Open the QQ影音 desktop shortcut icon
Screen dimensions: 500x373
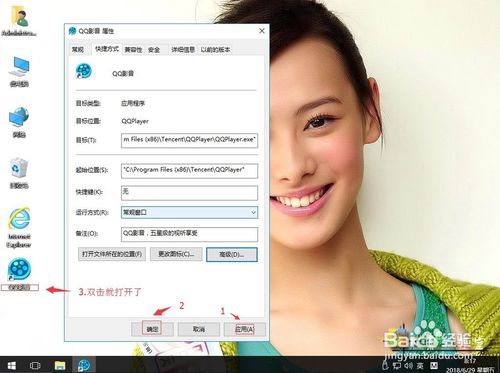(x=19, y=269)
